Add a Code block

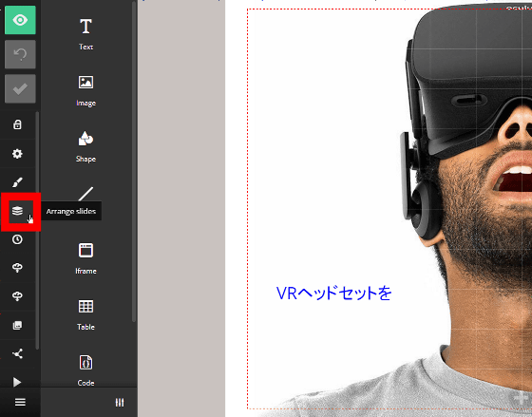coord(85,370)
